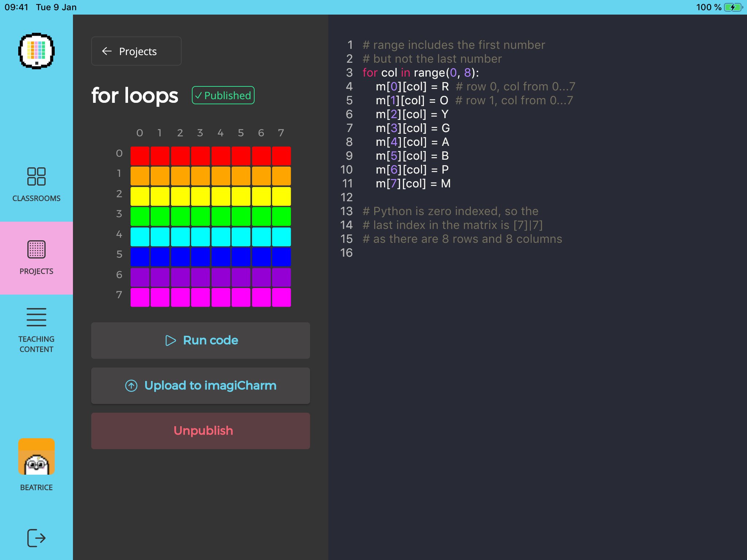Image resolution: width=747 pixels, height=560 pixels.
Task: Open Teaching Content list icon
Action: point(36,317)
